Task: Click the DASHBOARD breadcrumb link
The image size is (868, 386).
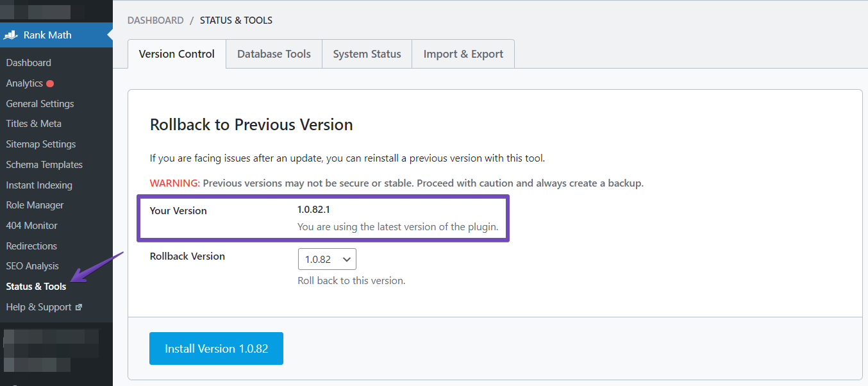Action: click(156, 21)
